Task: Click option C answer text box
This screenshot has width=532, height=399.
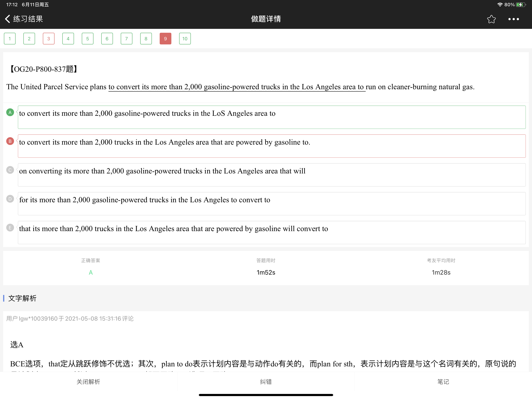Action: tap(271, 175)
